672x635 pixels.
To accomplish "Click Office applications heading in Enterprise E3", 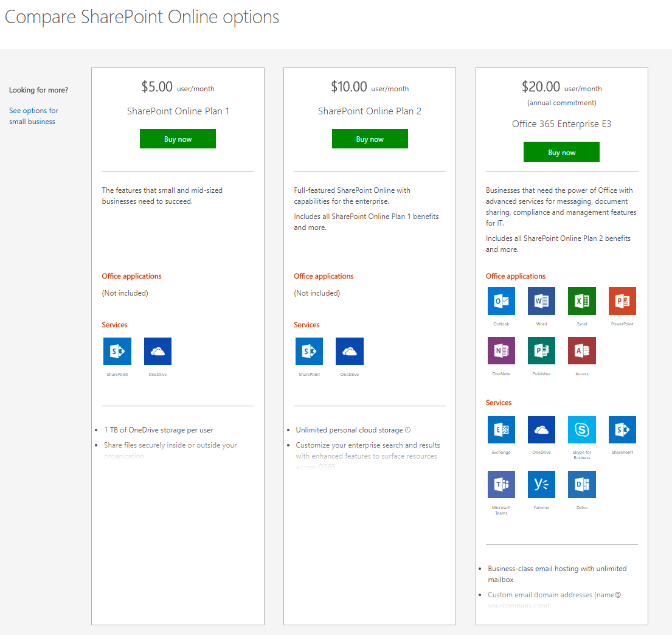I will coord(516,276).
